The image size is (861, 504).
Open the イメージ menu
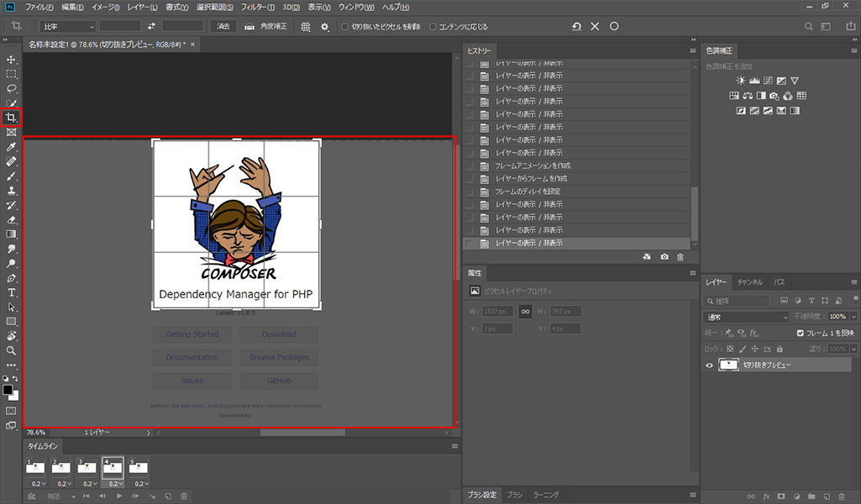(x=105, y=7)
